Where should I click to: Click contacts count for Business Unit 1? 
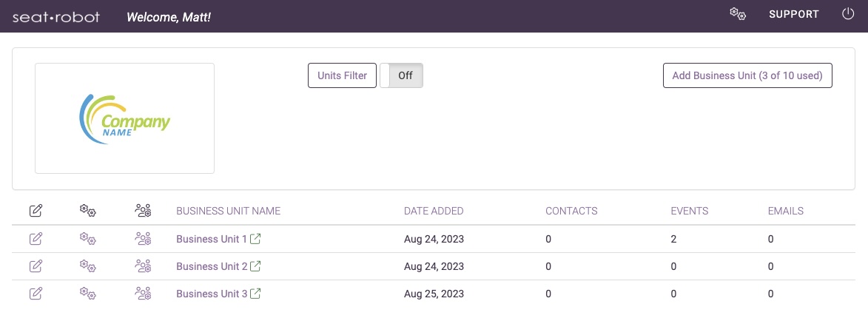point(548,239)
